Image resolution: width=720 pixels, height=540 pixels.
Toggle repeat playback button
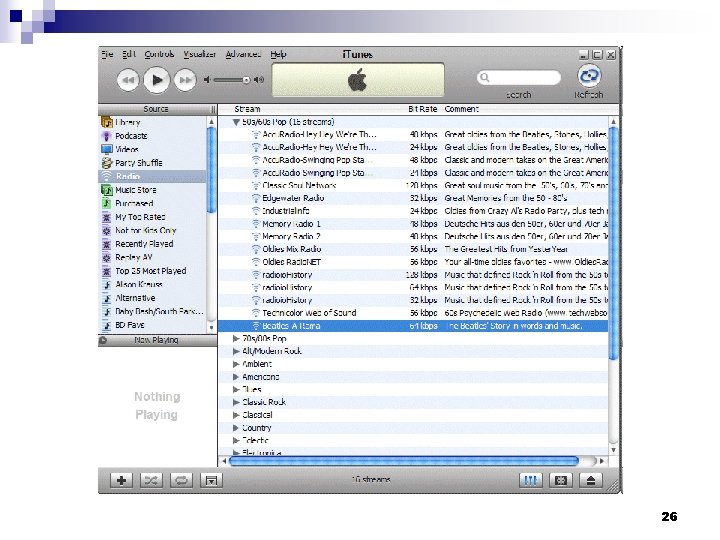[181, 480]
